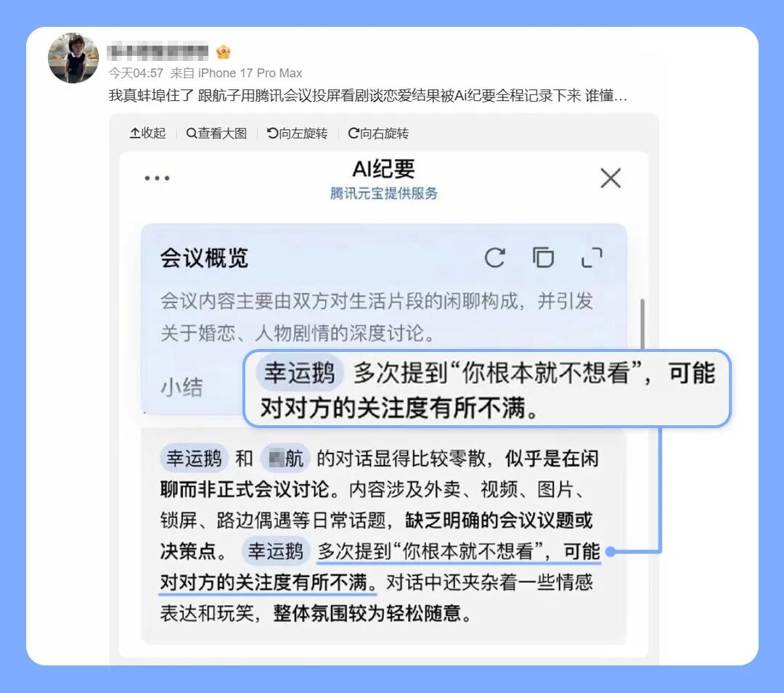Screen dimensions: 784x693
Task: Click the iPhone 17 Pro Max source link
Action: tap(250, 73)
